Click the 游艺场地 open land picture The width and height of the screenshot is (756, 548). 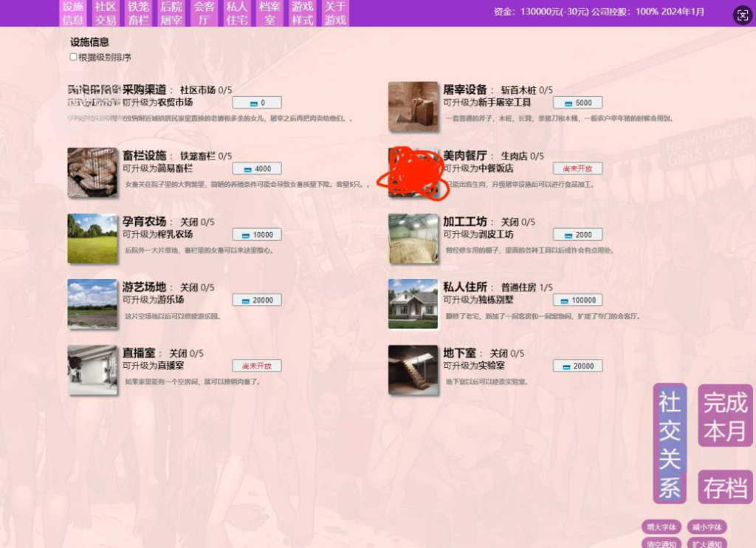92,304
